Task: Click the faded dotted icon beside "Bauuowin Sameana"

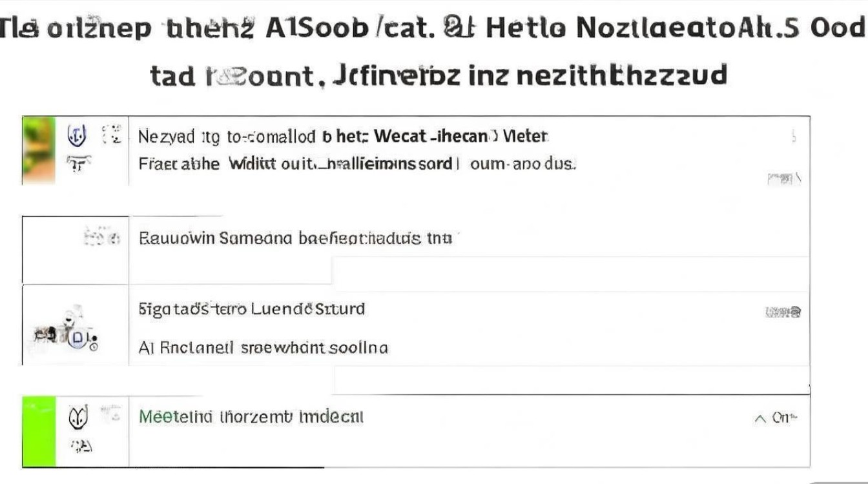Action: (x=102, y=238)
